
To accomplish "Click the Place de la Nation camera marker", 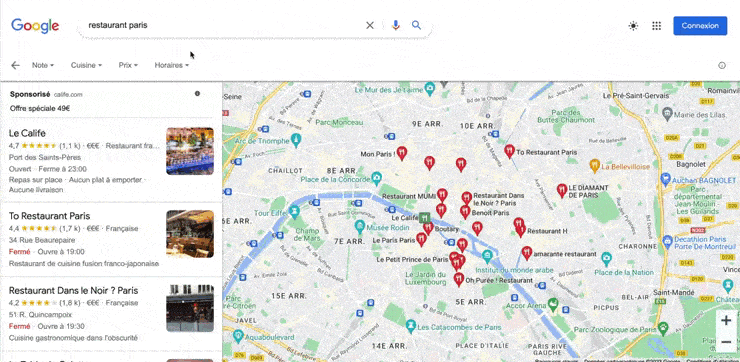I will pos(607,259).
